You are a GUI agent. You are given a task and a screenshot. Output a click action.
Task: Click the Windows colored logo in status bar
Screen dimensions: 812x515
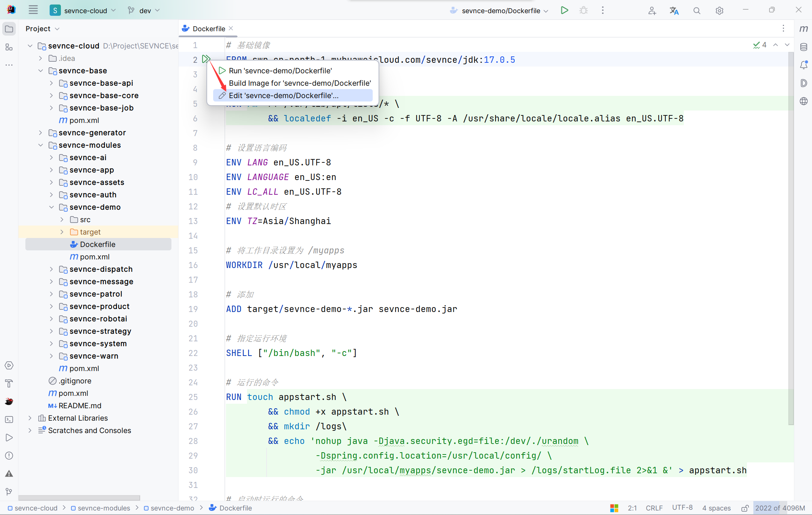coord(614,508)
